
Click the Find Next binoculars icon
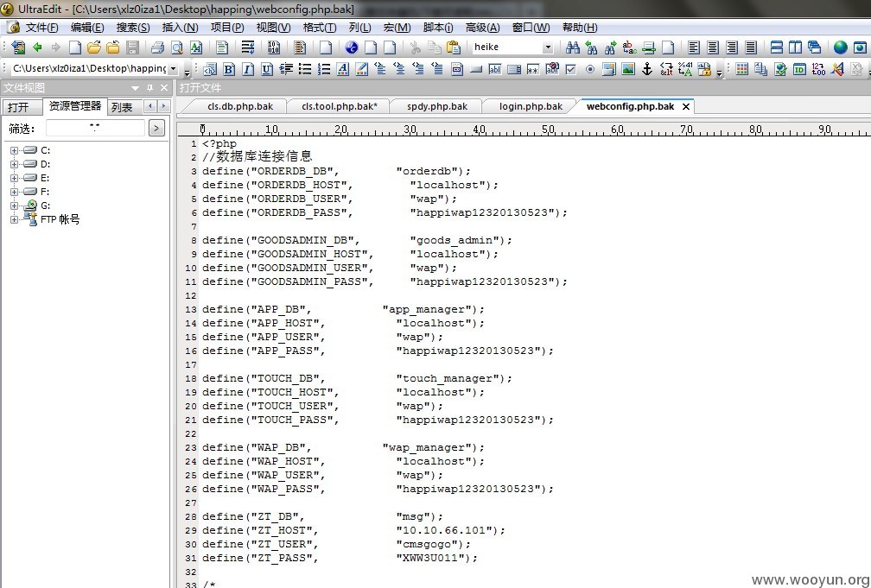610,47
